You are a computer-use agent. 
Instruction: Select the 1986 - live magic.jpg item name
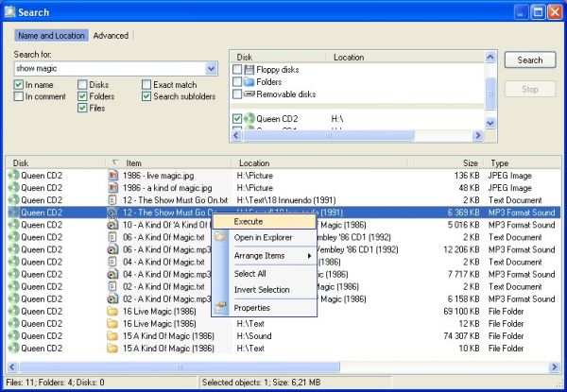159,176
